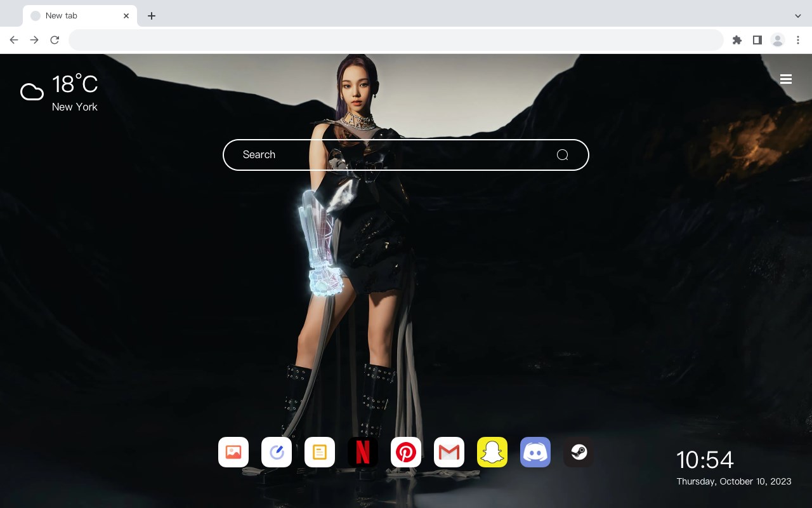
Task: Click inside the Search input field
Action: point(406,155)
